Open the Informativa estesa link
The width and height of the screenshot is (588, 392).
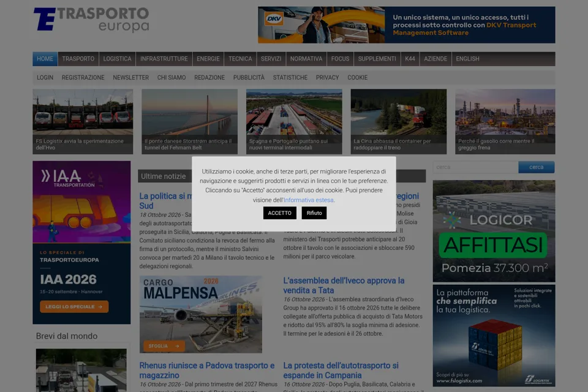point(308,200)
